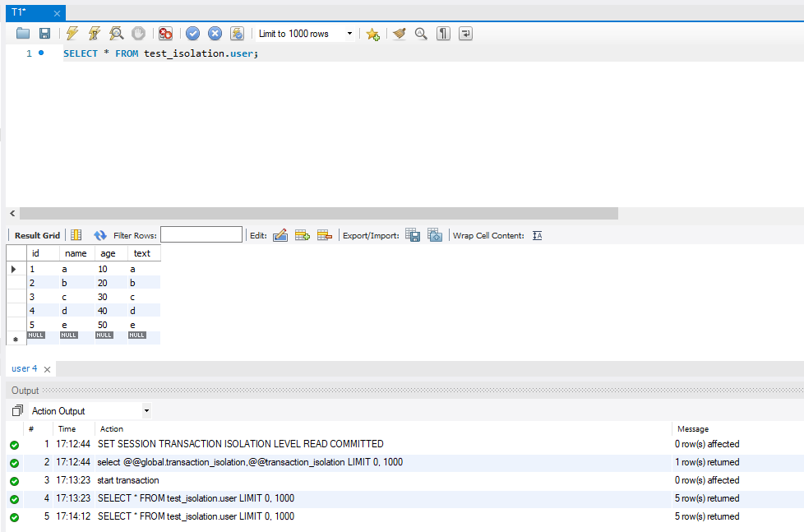This screenshot has height=532, width=804.
Task: Toggle Wrap Cell Content icon
Action: point(538,235)
